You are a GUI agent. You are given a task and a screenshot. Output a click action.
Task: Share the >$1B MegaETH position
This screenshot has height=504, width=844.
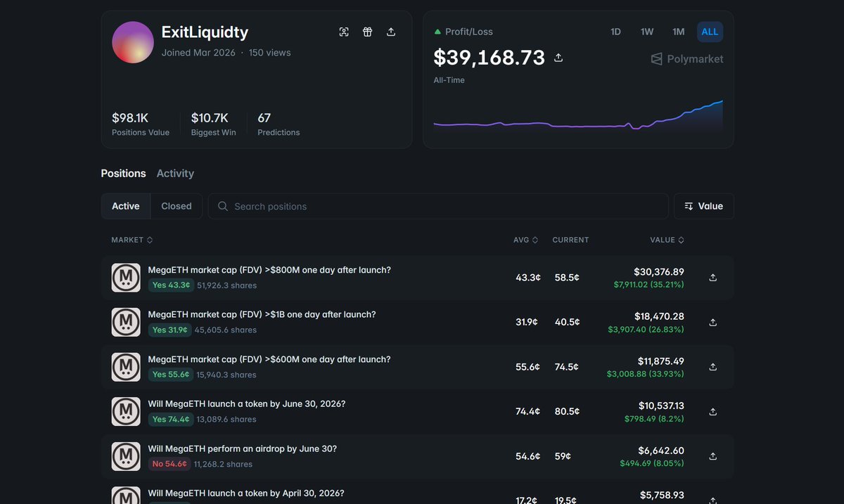712,322
